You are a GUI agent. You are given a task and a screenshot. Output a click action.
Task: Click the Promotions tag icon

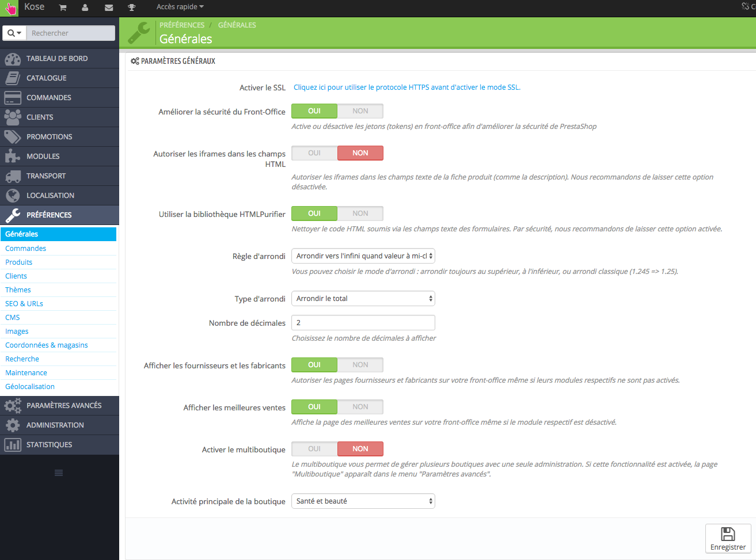[13, 137]
